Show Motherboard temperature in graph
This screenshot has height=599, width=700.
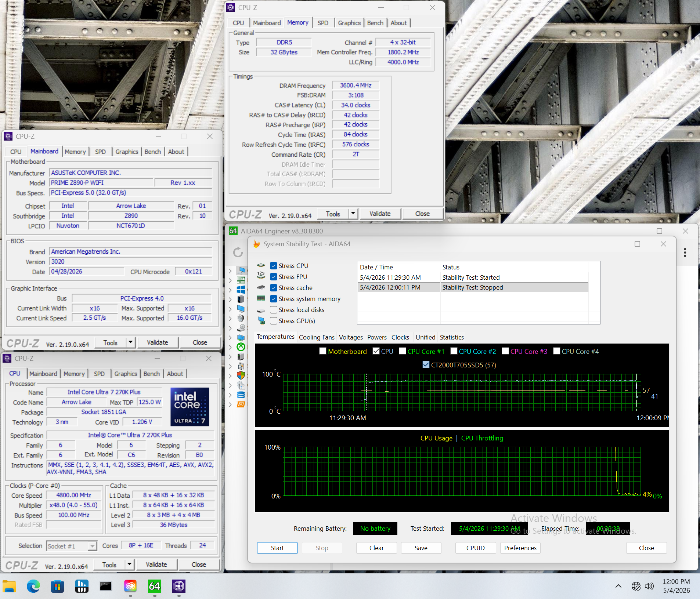tap(323, 351)
